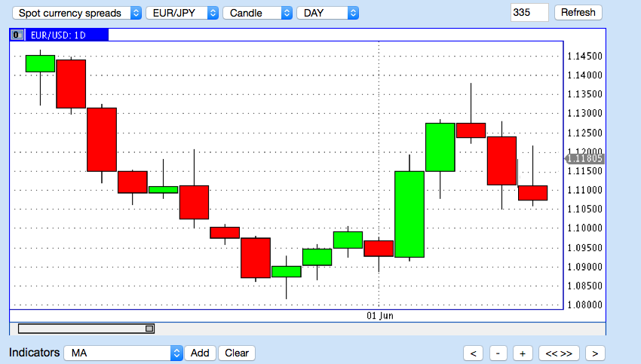This screenshot has width=641, height=364.
Task: Click the 1.10000 price axis label
Action: point(584,228)
